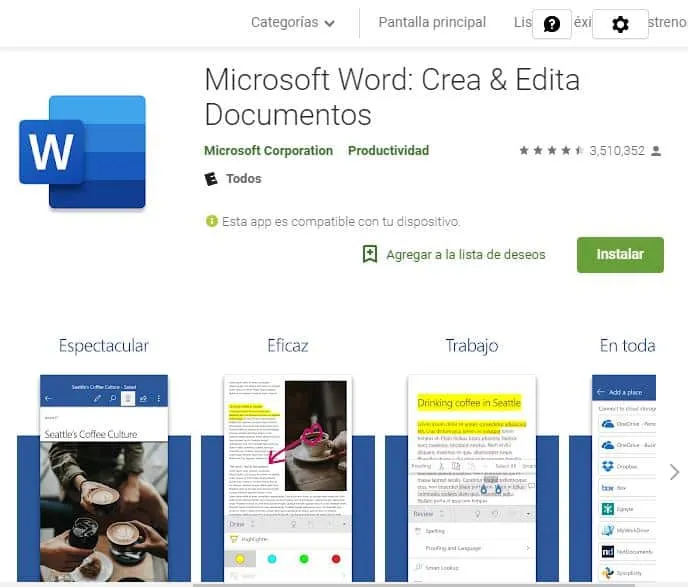Click Esta app es compatible text
688x587 pixels.
click(x=340, y=222)
